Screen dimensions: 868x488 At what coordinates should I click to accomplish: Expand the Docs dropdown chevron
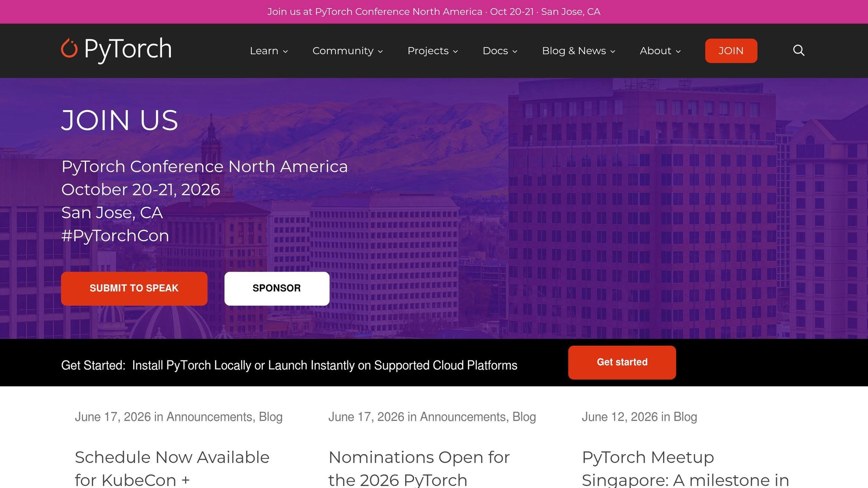(515, 52)
